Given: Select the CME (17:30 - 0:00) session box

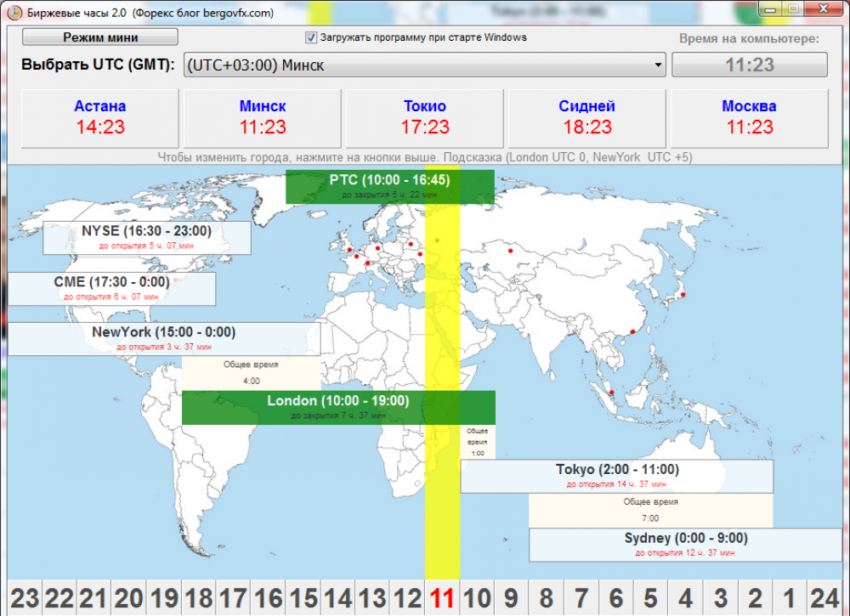Looking at the screenshot, I should [x=111, y=288].
